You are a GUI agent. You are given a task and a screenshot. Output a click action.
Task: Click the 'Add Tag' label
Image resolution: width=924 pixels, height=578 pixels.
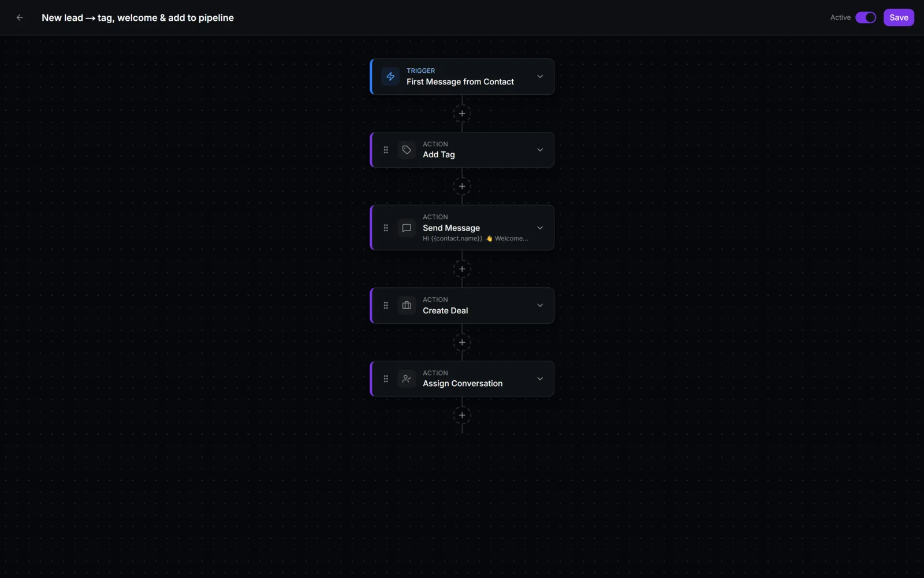point(439,154)
